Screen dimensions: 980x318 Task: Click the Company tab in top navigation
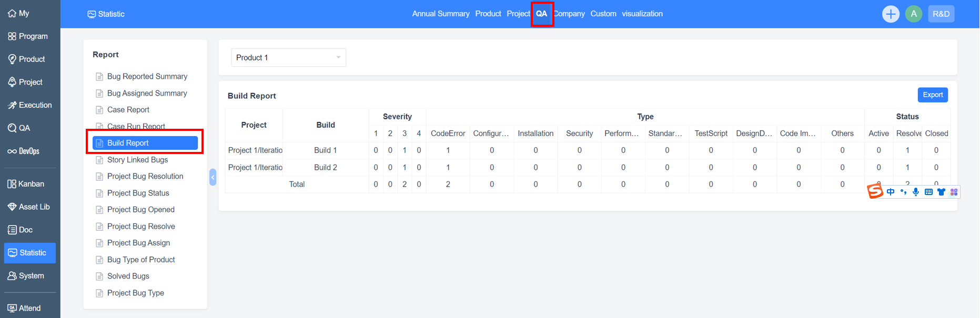point(570,14)
